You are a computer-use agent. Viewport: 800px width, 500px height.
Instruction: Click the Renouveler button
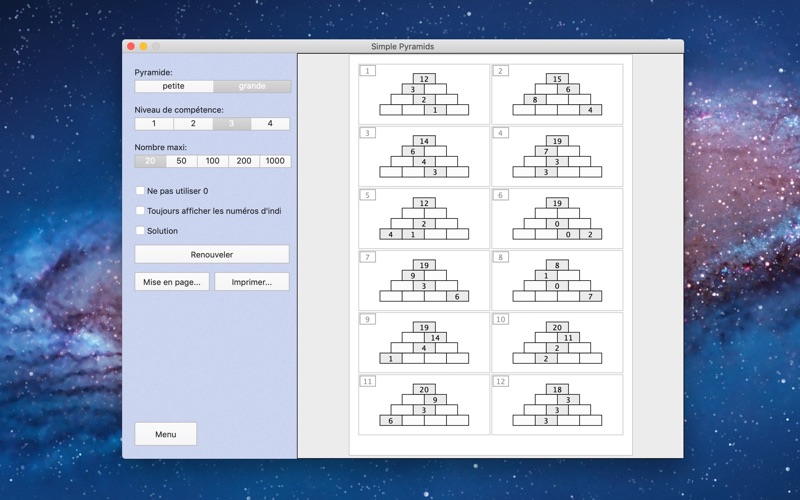pyautogui.click(x=212, y=255)
